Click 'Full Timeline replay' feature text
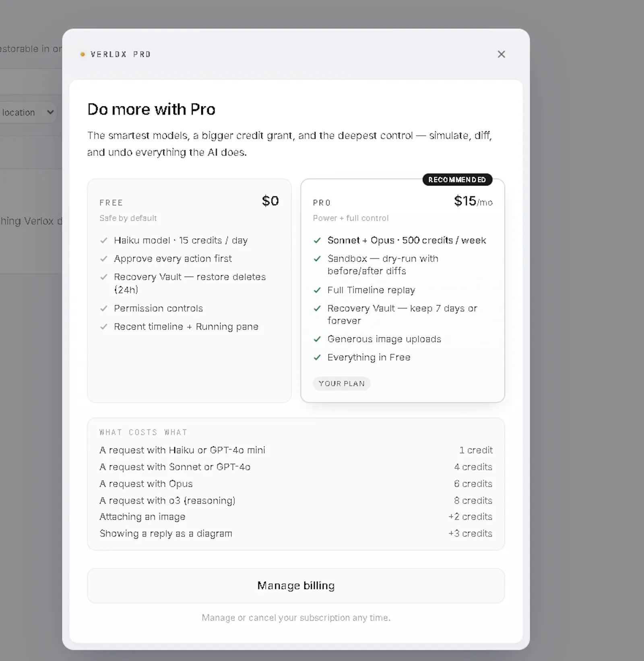 point(371,290)
